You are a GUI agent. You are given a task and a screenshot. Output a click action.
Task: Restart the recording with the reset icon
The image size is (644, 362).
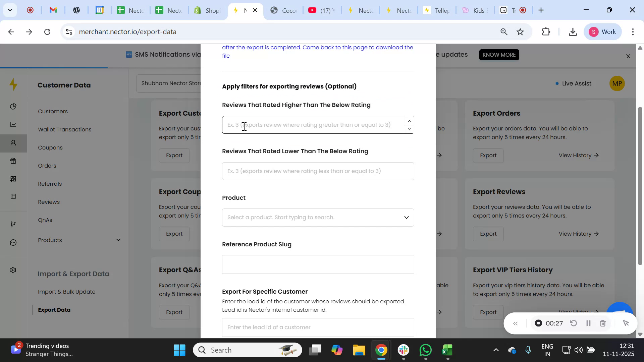[x=574, y=323]
